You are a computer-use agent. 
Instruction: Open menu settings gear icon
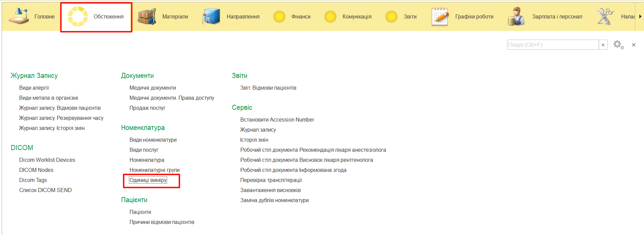pyautogui.click(x=618, y=45)
